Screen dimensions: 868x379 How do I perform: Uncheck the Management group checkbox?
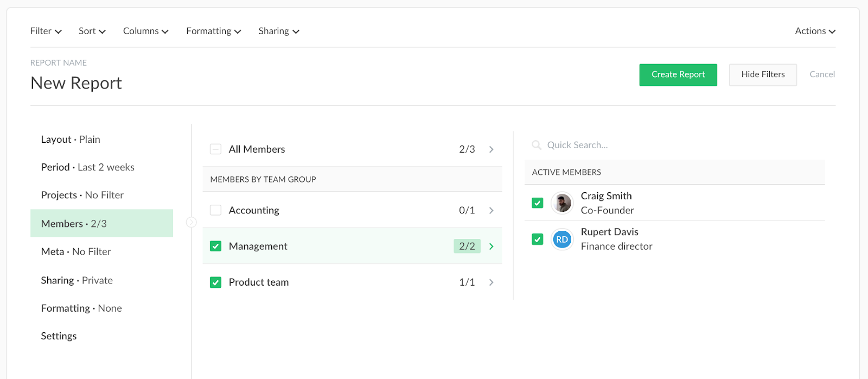coord(215,247)
